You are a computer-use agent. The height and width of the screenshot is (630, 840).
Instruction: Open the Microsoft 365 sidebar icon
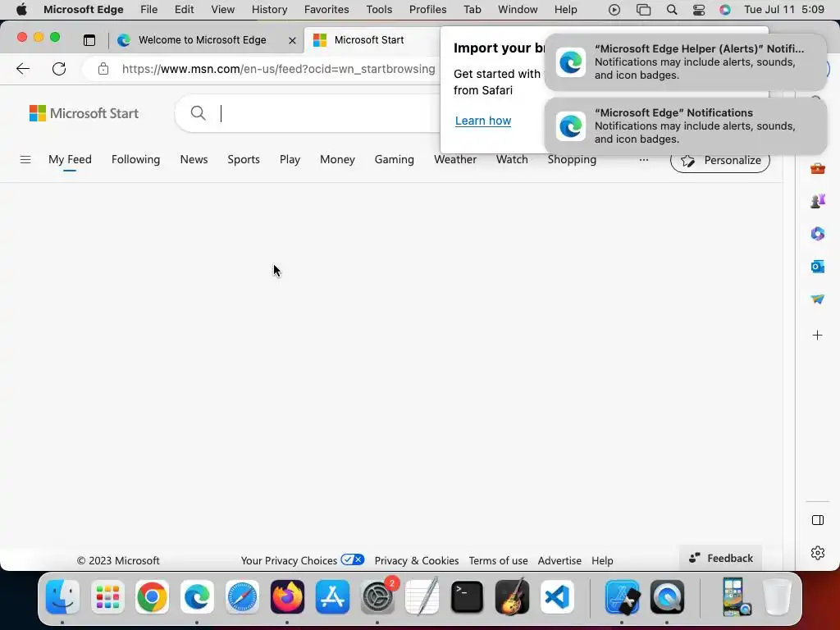click(x=818, y=234)
